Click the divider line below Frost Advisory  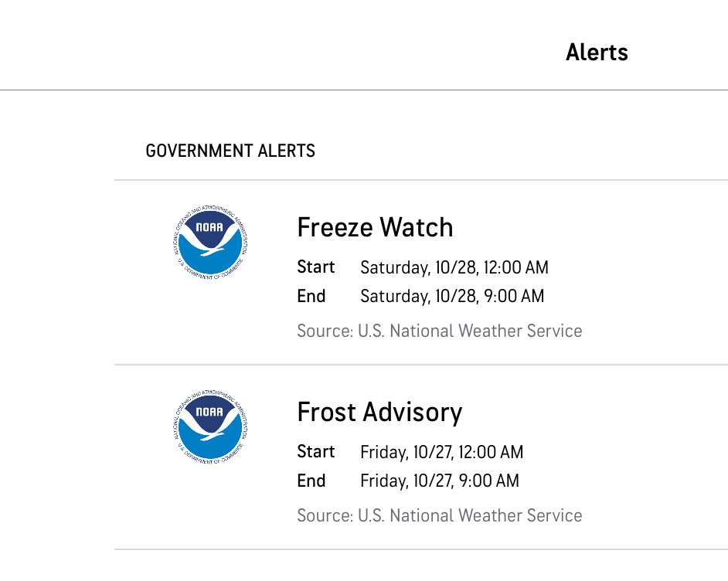(x=421, y=549)
